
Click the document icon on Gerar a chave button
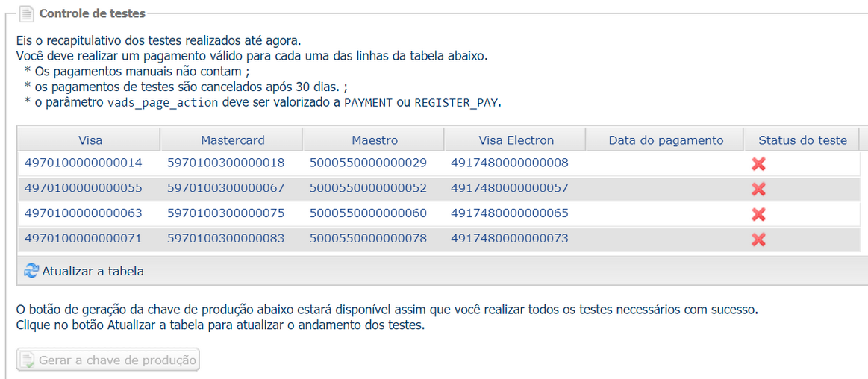[27, 361]
